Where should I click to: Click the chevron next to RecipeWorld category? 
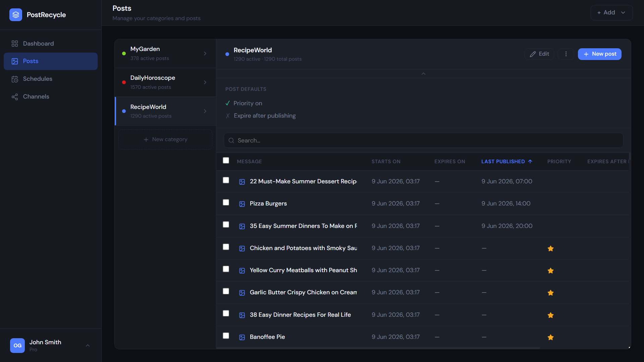coord(205,111)
